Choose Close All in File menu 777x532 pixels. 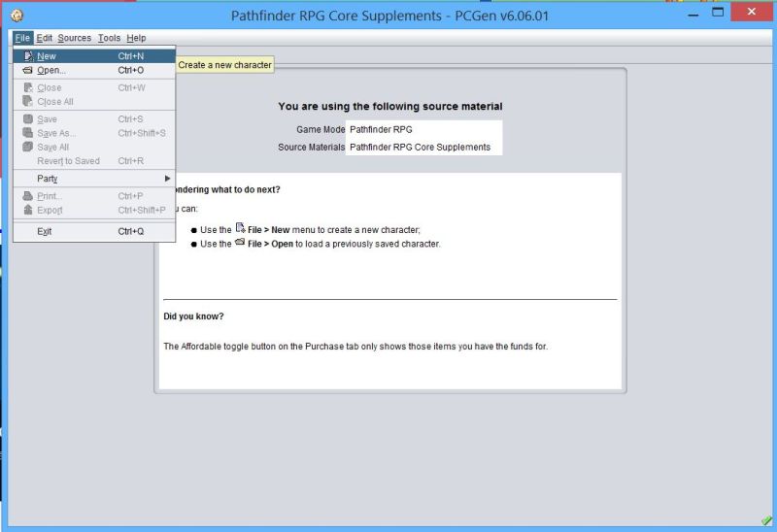pos(94,102)
